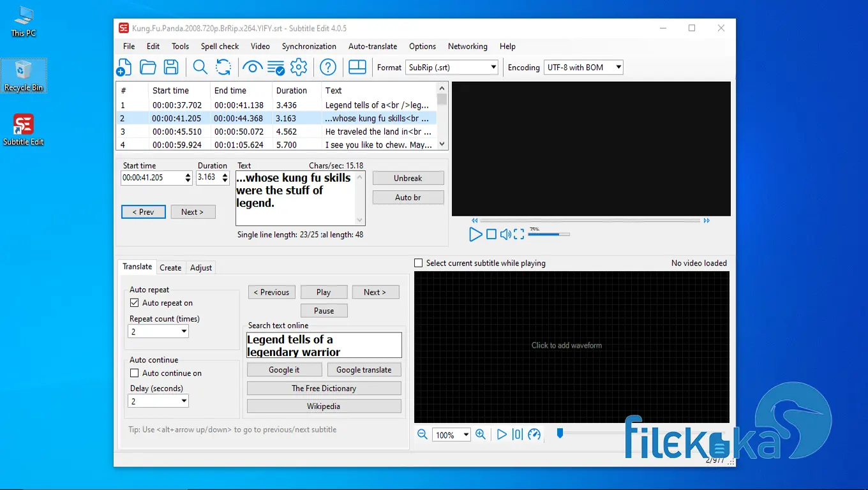This screenshot has height=490, width=868.
Task: Play the video with the large play icon
Action: 475,234
